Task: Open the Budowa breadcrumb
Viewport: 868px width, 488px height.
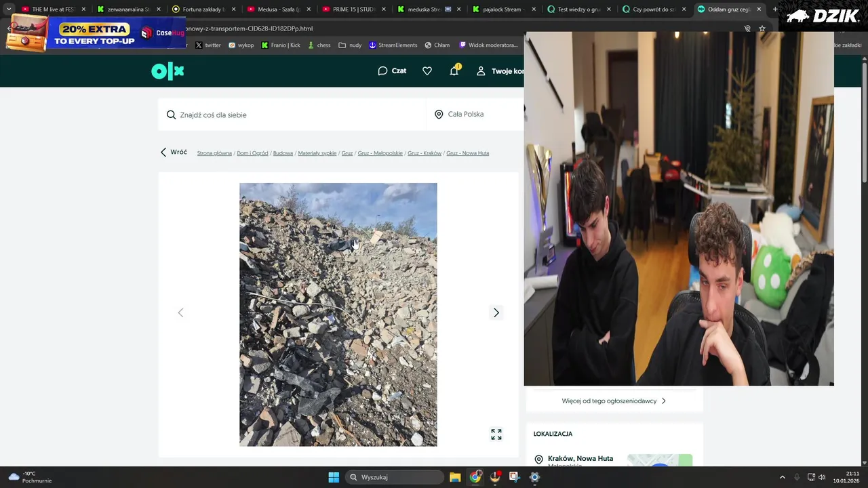Action: coord(283,153)
